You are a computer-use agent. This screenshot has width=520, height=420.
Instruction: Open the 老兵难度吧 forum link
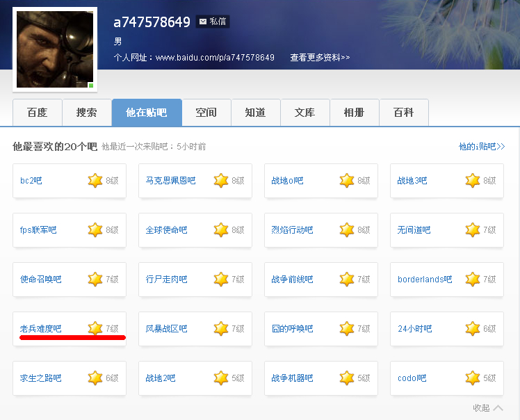click(x=41, y=328)
